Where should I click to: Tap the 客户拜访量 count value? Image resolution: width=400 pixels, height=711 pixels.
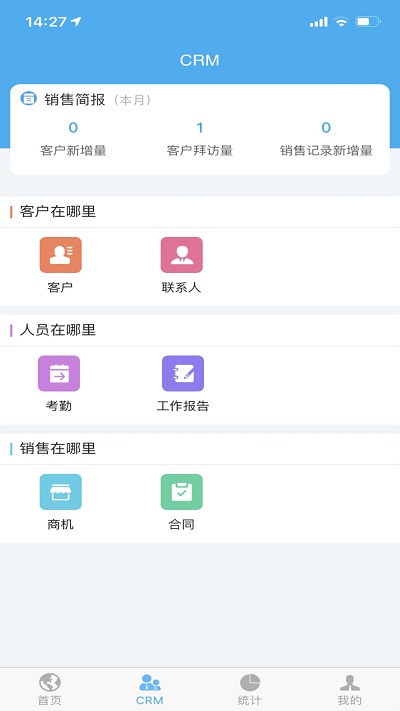click(x=200, y=128)
